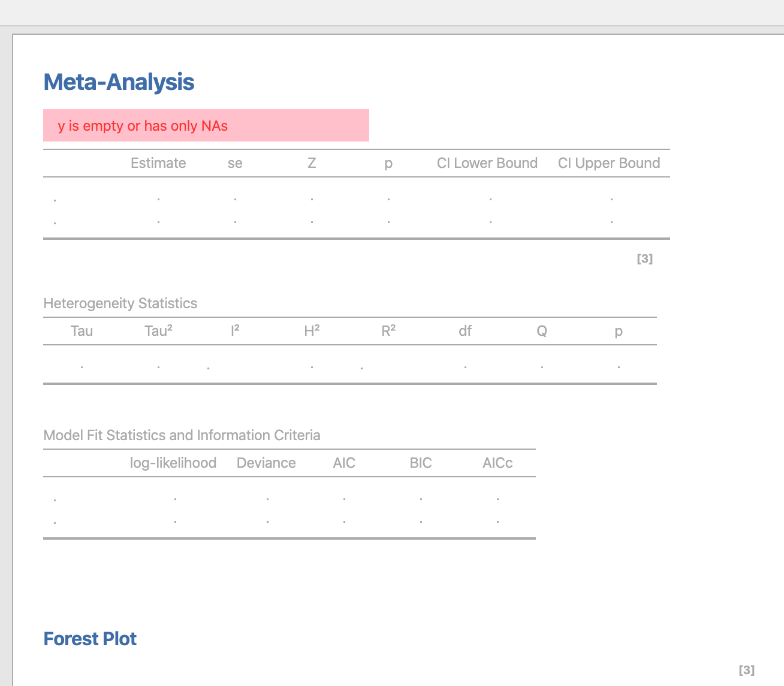Screen dimensions: 784x686
Task: Click the CI Upper Bound column header
Action: (x=609, y=163)
